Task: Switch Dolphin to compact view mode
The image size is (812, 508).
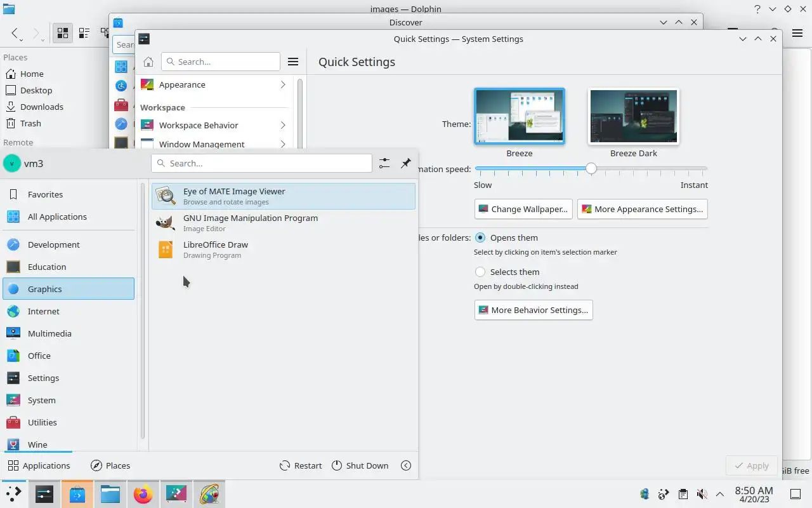Action: 84,33
